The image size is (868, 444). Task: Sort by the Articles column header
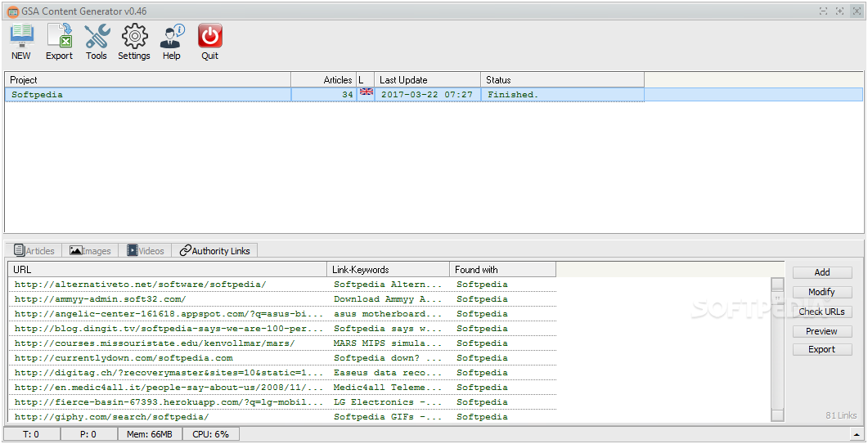tap(324, 79)
